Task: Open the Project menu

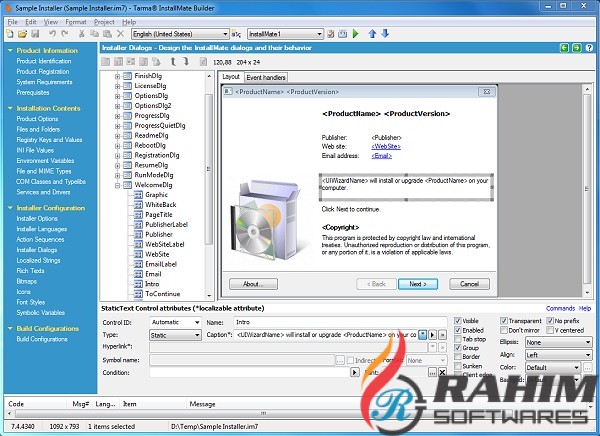Action: 104,22
